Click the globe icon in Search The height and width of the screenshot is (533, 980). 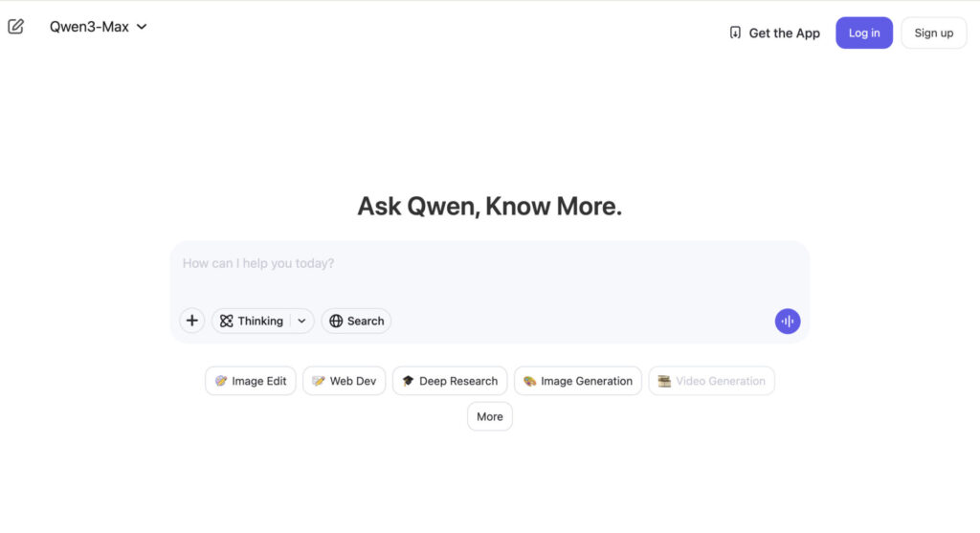(x=336, y=322)
